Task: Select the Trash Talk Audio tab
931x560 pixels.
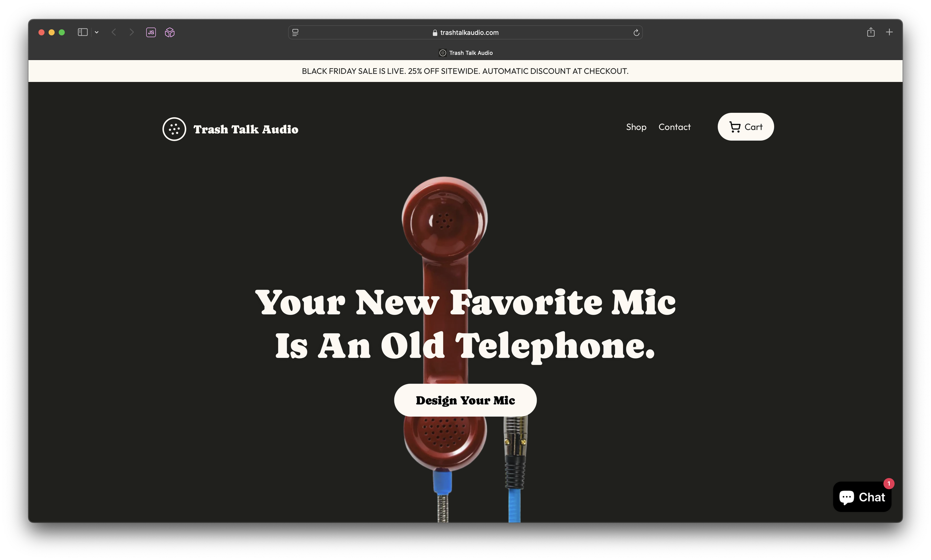Action: pos(466,53)
